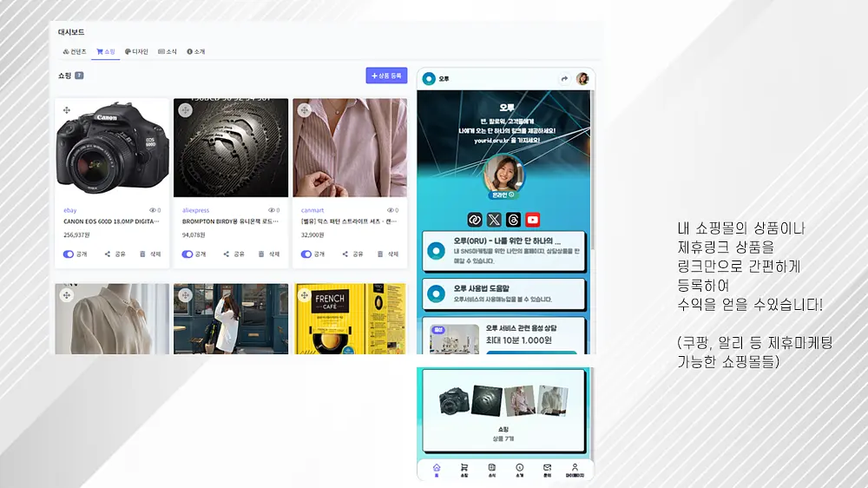Open the aliexpress seller link
Screen dimensions: 868x488
[195, 210]
